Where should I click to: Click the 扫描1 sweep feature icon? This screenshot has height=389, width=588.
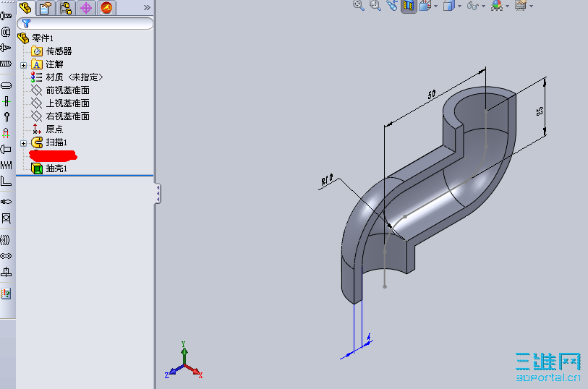pyautogui.click(x=37, y=142)
